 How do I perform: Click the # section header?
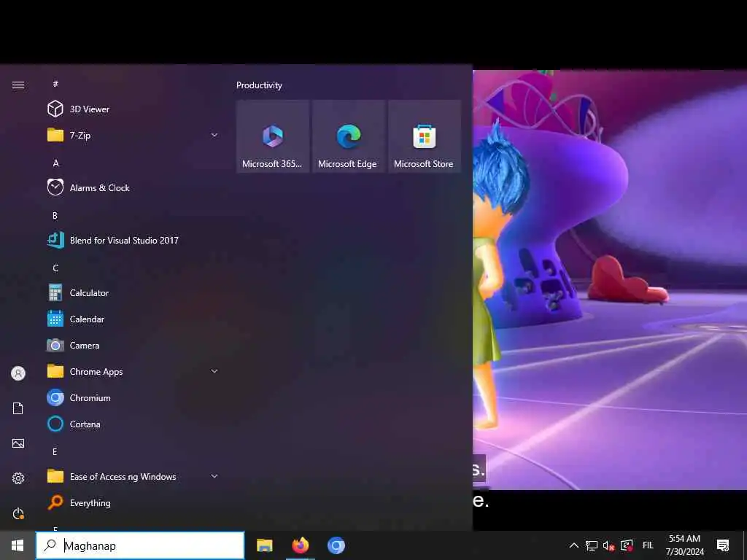point(55,84)
